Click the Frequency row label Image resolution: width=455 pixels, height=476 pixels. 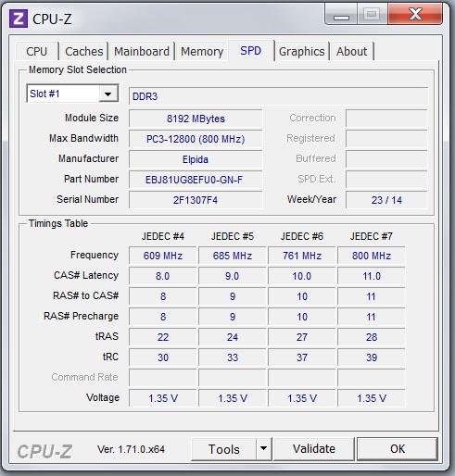pyautogui.click(x=95, y=255)
